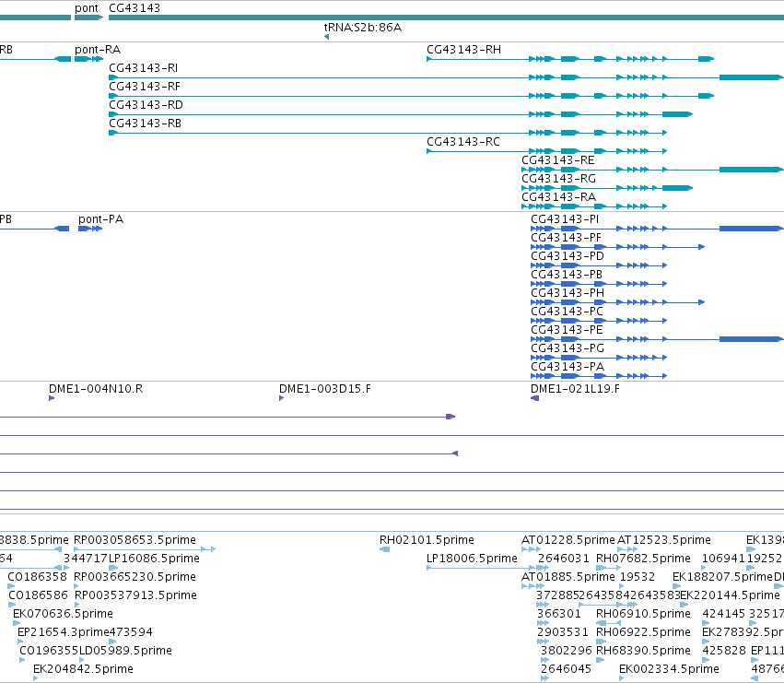Click the EK220144.5prime EST label
Viewport: 784px width, 683px height.
point(730,595)
